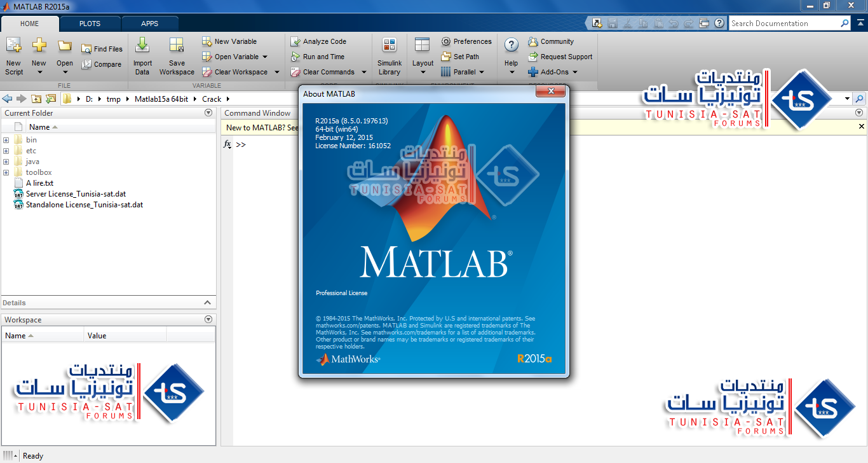The width and height of the screenshot is (868, 463).
Task: Click Request Support
Action: (x=560, y=57)
